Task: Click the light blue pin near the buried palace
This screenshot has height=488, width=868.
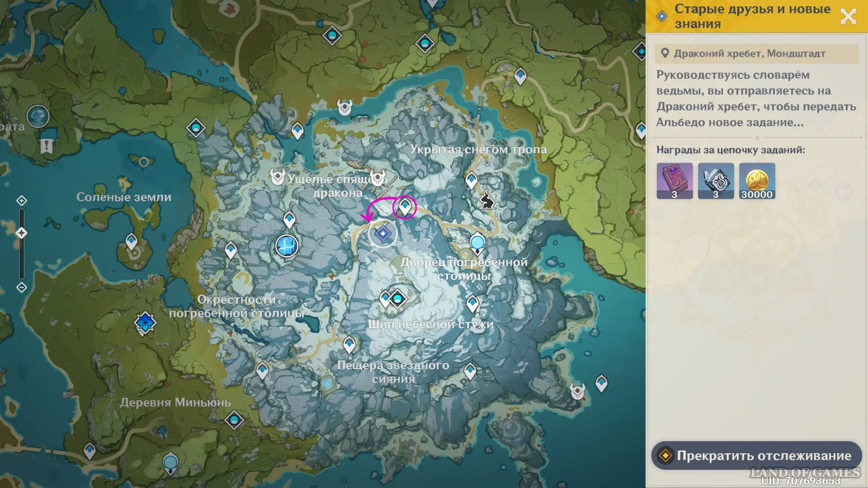Action: coord(477,243)
